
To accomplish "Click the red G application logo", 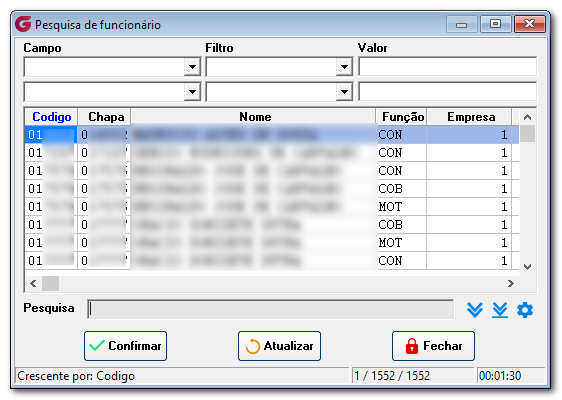I will click(23, 24).
